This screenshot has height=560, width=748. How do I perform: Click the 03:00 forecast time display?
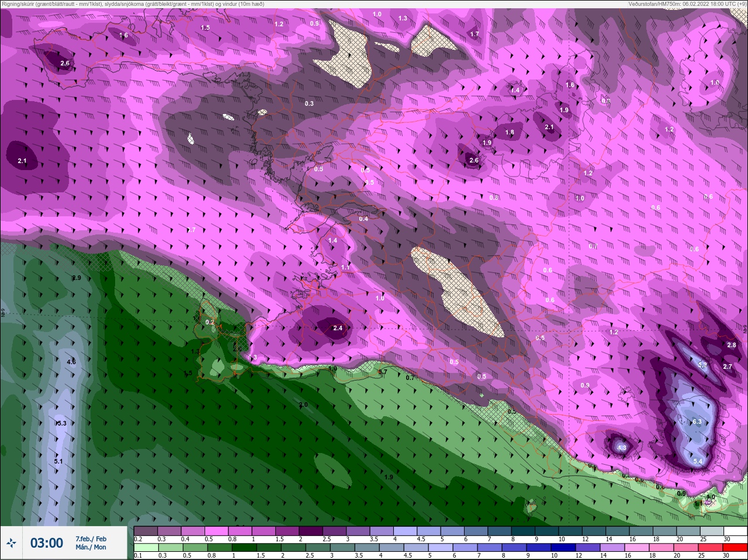[47, 543]
